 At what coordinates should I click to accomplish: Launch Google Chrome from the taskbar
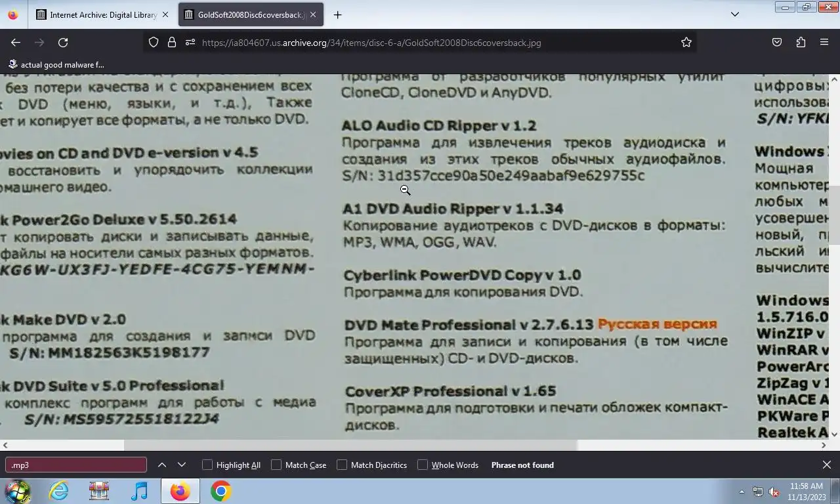[220, 491]
